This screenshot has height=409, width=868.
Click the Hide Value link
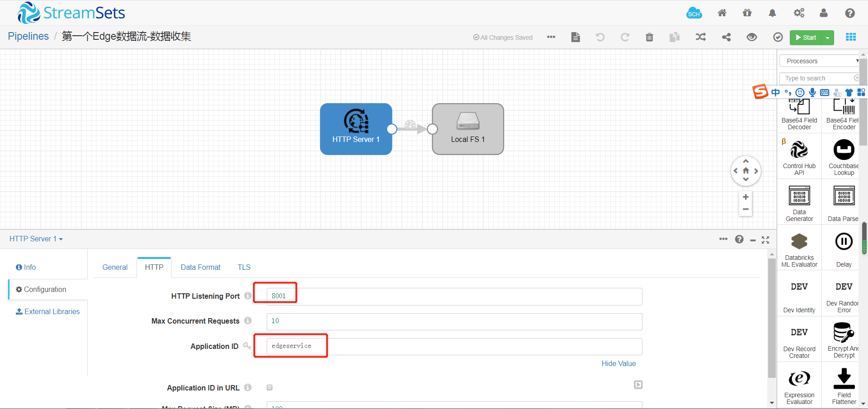(618, 363)
